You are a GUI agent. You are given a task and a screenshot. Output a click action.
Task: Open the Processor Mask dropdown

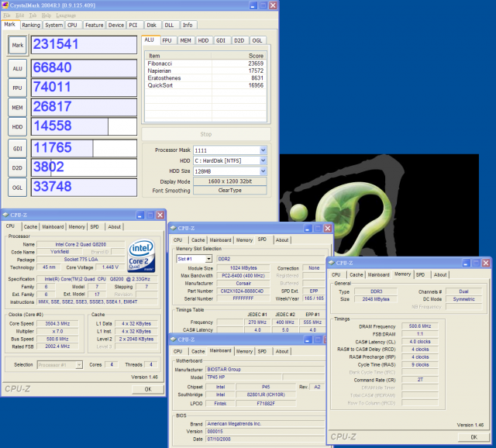point(263,150)
